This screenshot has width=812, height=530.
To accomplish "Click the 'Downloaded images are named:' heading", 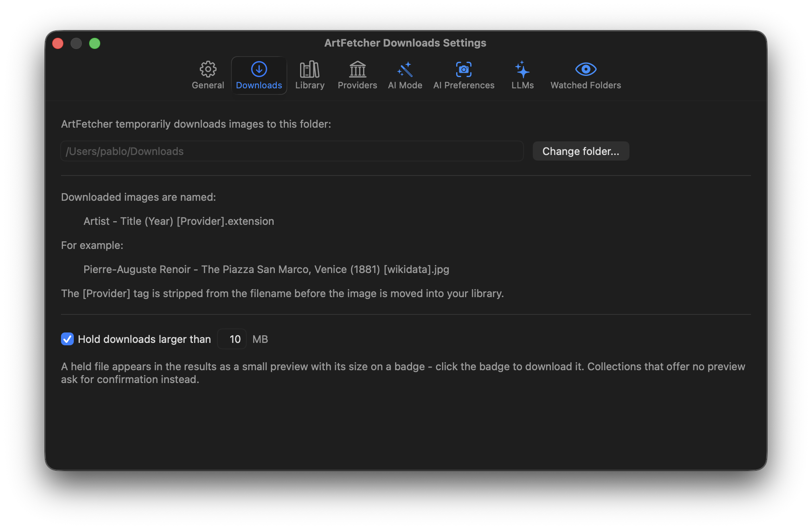I will point(138,197).
